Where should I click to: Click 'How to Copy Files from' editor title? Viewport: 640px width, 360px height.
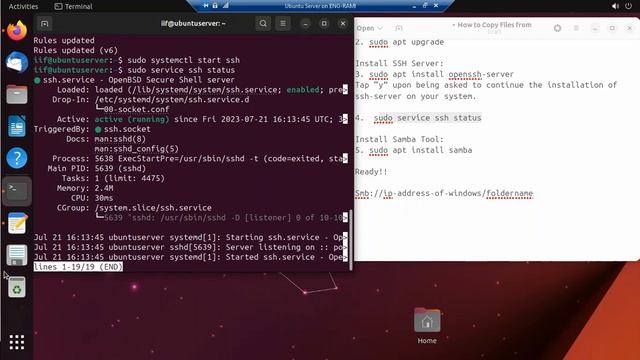[494, 25]
